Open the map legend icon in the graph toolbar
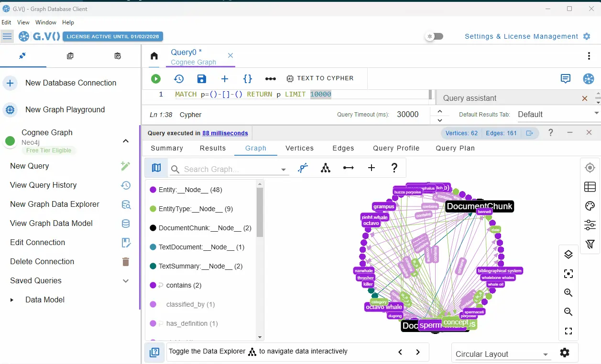The width and height of the screenshot is (601, 364). click(156, 168)
